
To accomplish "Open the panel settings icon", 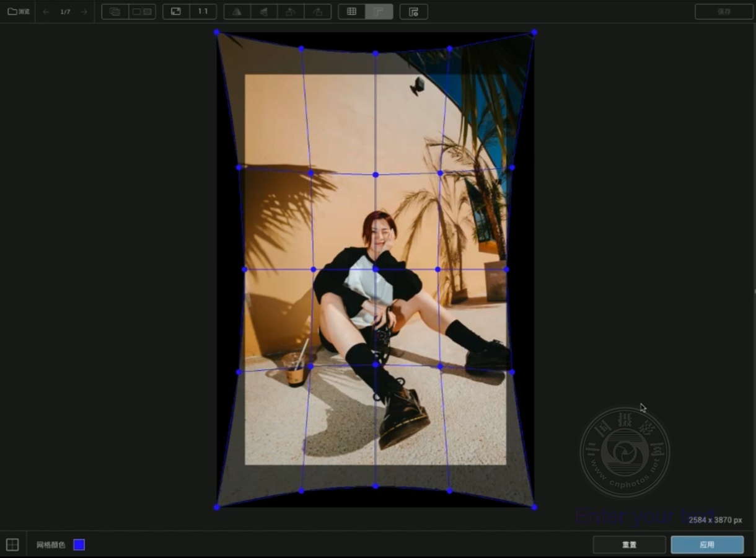I will coord(413,12).
